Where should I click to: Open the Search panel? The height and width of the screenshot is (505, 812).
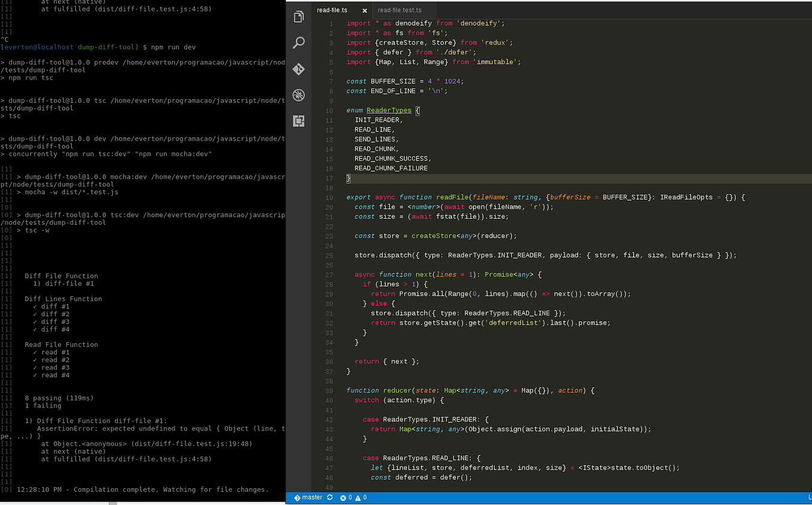(x=298, y=42)
